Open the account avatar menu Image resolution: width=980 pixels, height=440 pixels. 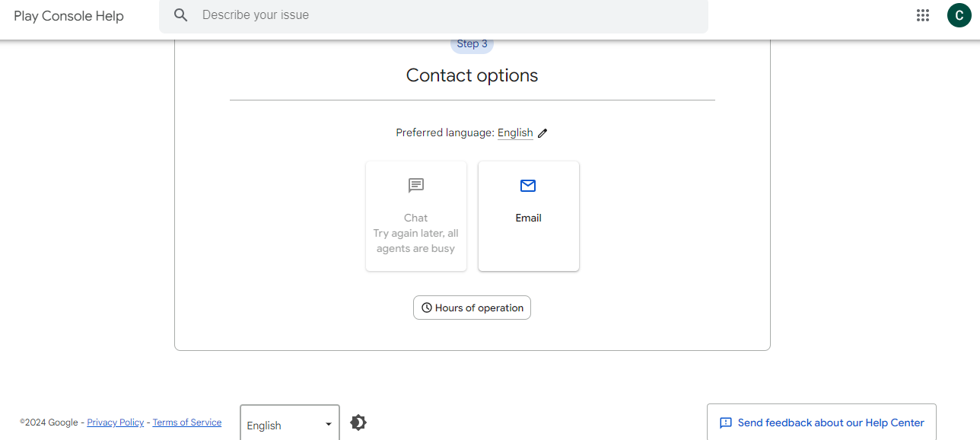point(959,15)
